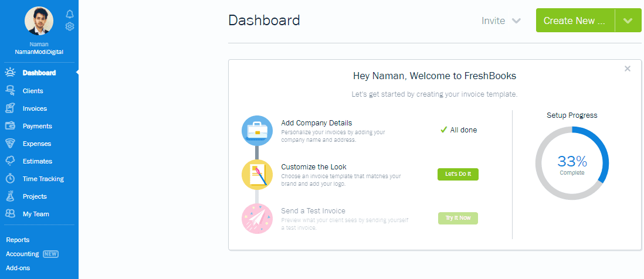Viewport: 644px width, 279px height.
Task: Click the Estimates sidebar icon
Action: 10,161
